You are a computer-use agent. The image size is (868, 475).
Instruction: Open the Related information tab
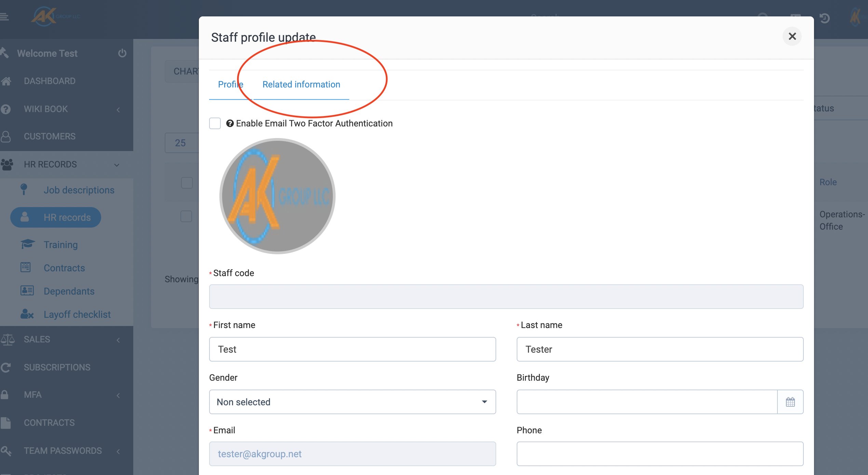pos(301,84)
